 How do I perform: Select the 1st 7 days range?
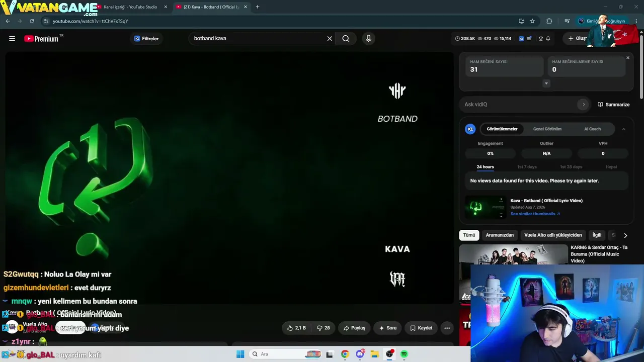(x=527, y=167)
